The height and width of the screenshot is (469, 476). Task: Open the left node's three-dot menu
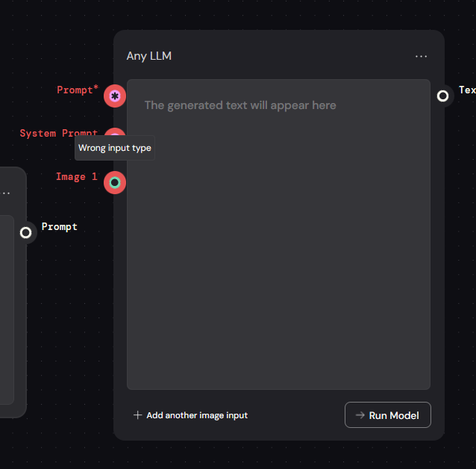point(6,193)
